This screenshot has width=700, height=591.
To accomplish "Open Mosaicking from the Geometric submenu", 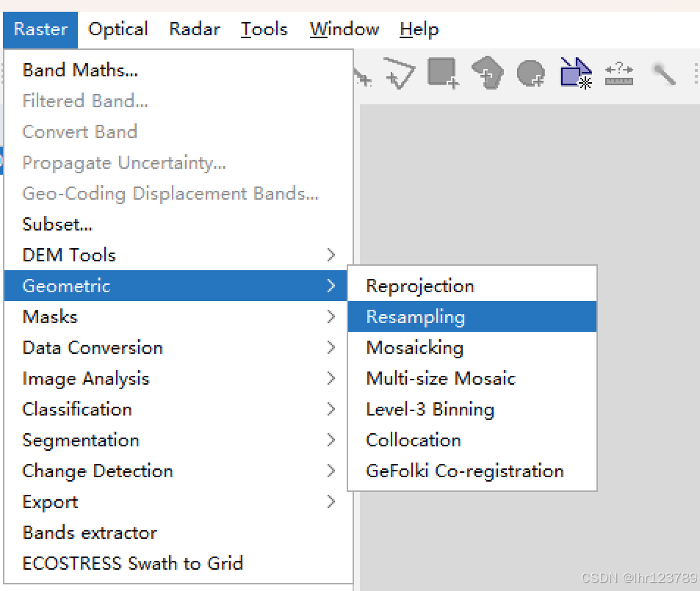I will 472,347.
